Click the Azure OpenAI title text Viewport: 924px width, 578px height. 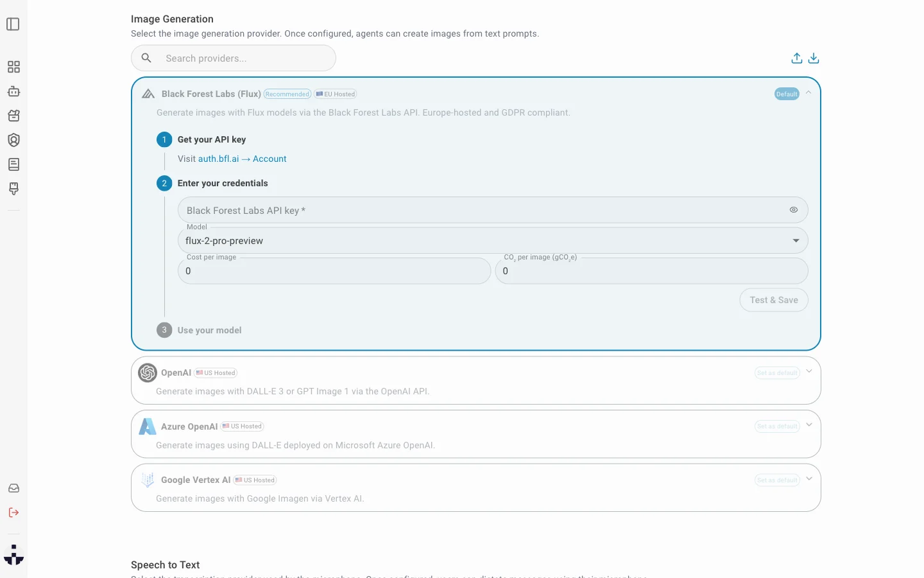click(x=189, y=426)
